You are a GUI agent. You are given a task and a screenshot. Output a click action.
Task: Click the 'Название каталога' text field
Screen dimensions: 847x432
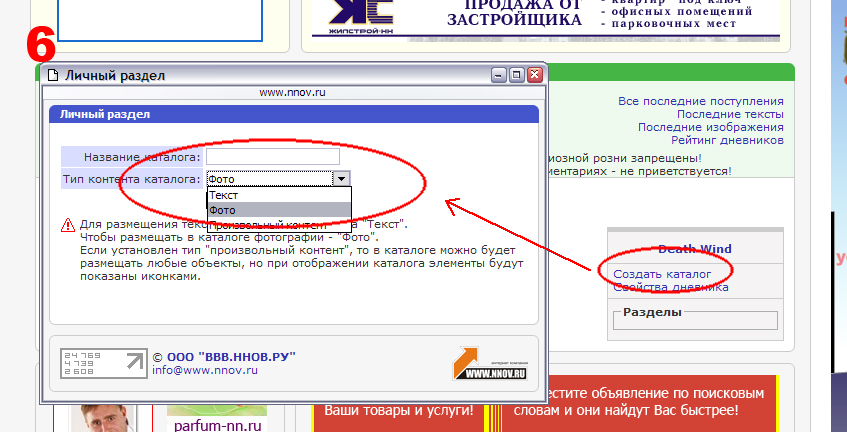273,157
